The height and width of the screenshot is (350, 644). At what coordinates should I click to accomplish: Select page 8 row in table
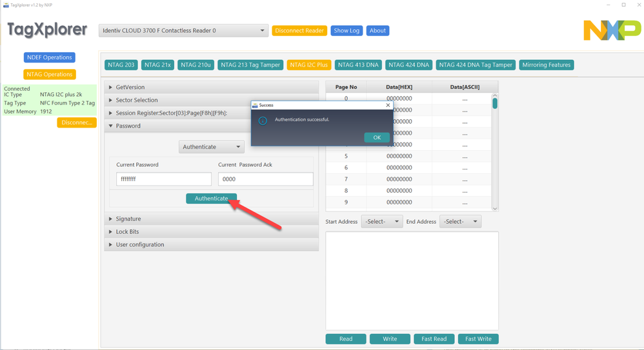[x=408, y=190]
